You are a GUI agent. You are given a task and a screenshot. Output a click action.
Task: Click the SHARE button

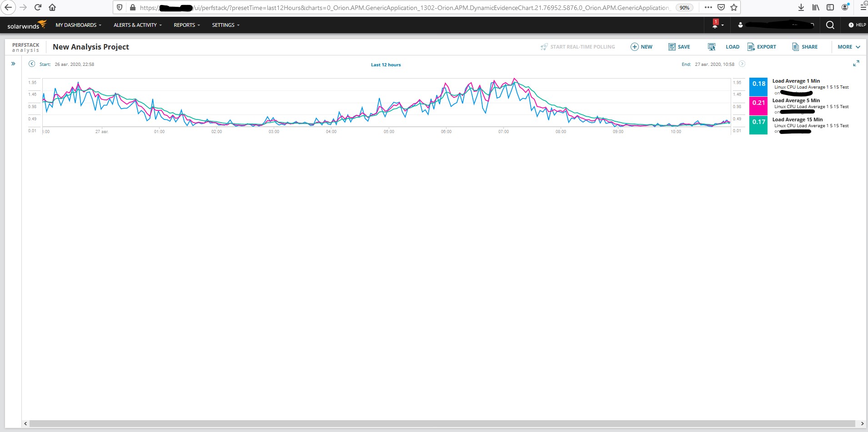pos(805,47)
